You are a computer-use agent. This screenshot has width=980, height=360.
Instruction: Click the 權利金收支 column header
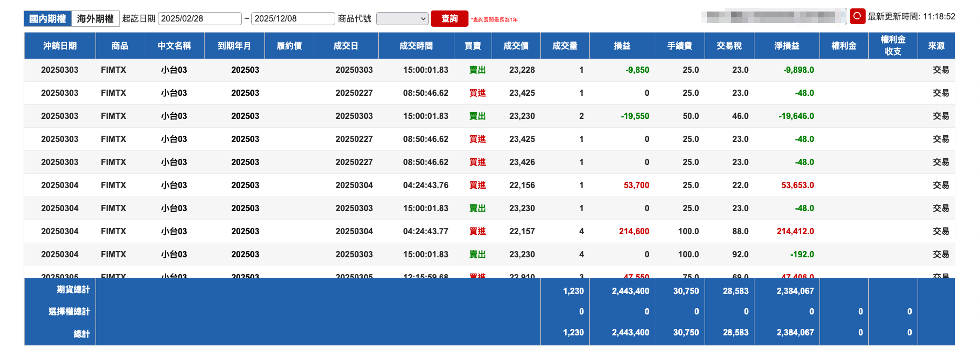(x=893, y=46)
